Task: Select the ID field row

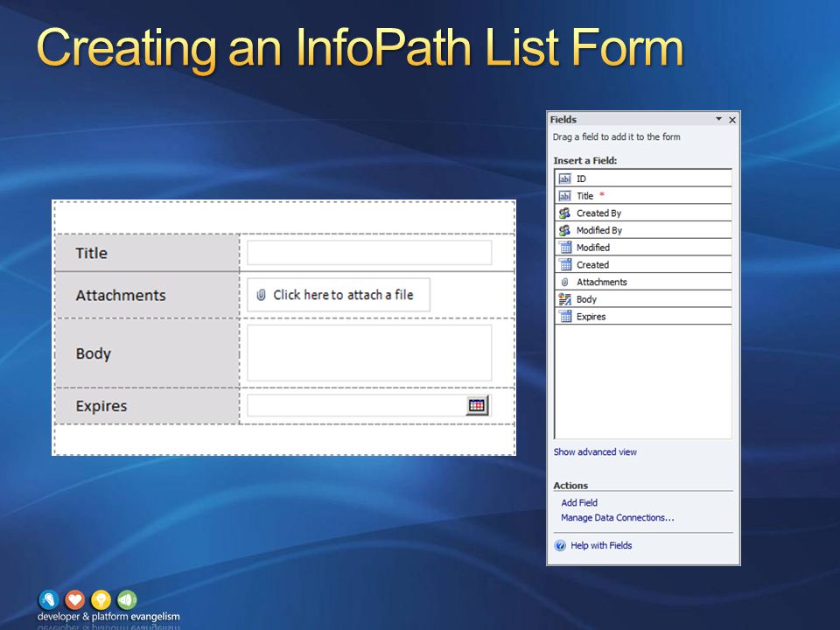Action: pos(643,178)
